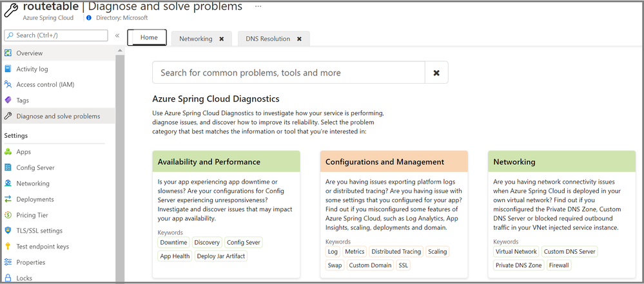The image size is (644, 284).
Task: Open the Networking diagnostics card header
Action: 561,162
